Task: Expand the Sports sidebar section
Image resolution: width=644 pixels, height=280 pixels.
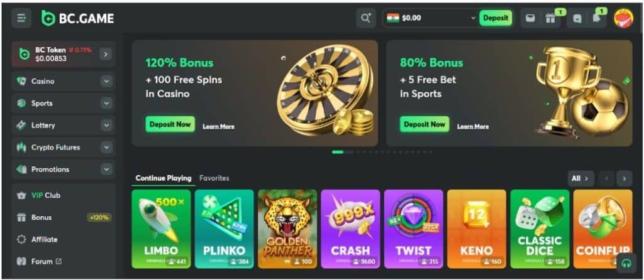Action: (x=106, y=104)
